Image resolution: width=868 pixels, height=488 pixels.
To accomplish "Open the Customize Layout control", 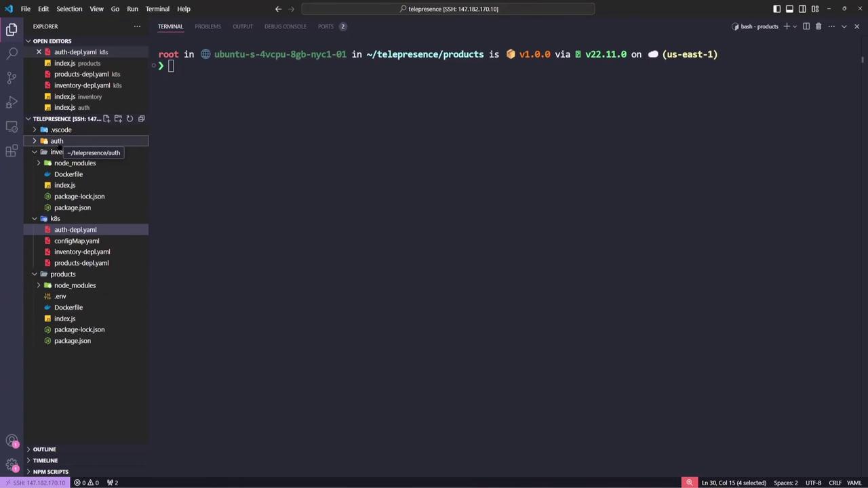I will [x=815, y=9].
